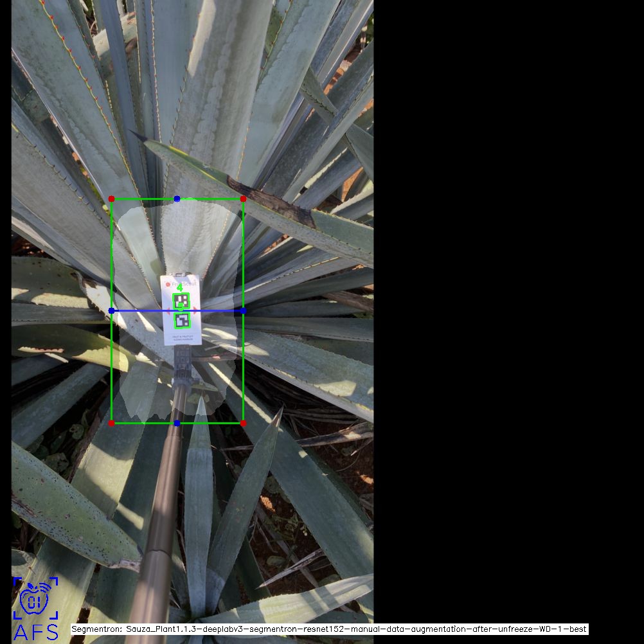644x644 pixels.
Task: Select the lower ArUco marker on the card
Action: pos(183,320)
